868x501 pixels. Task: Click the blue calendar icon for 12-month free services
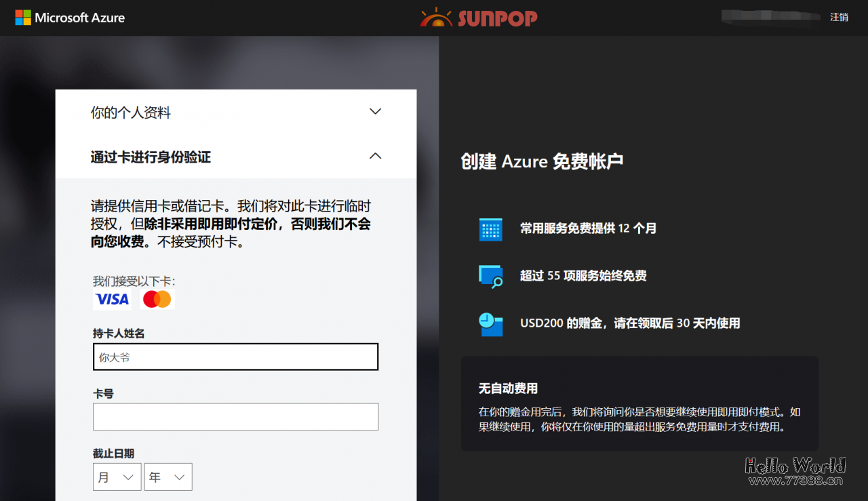[490, 228]
